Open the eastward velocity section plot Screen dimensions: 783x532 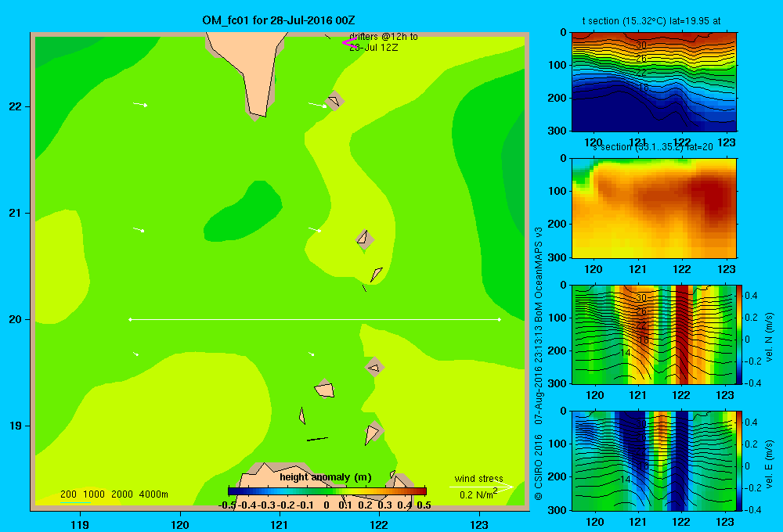click(654, 461)
